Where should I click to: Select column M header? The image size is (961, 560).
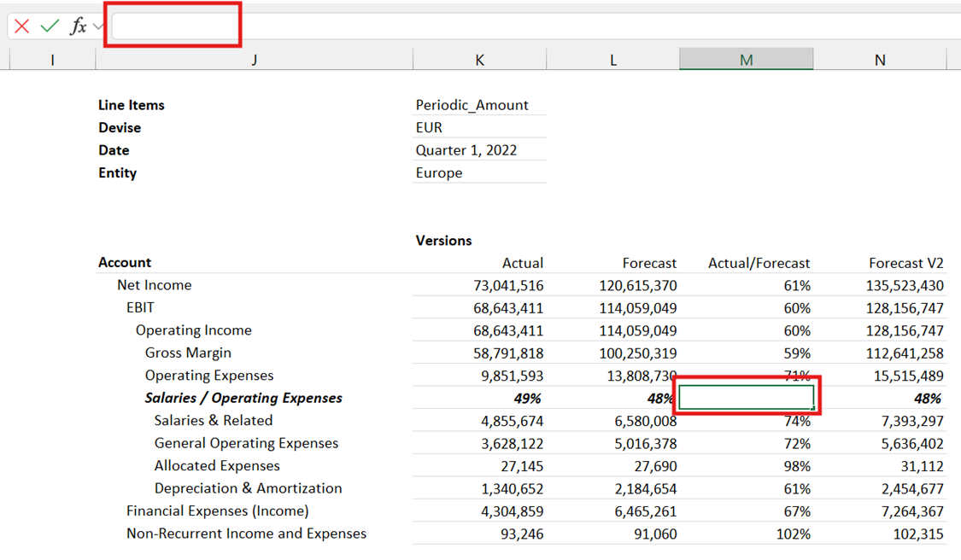point(746,59)
